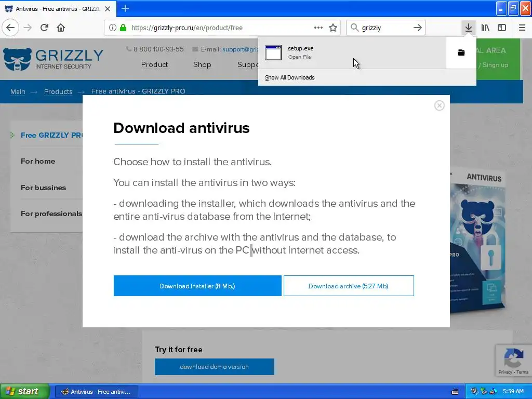Click first system tray icon

(474, 391)
